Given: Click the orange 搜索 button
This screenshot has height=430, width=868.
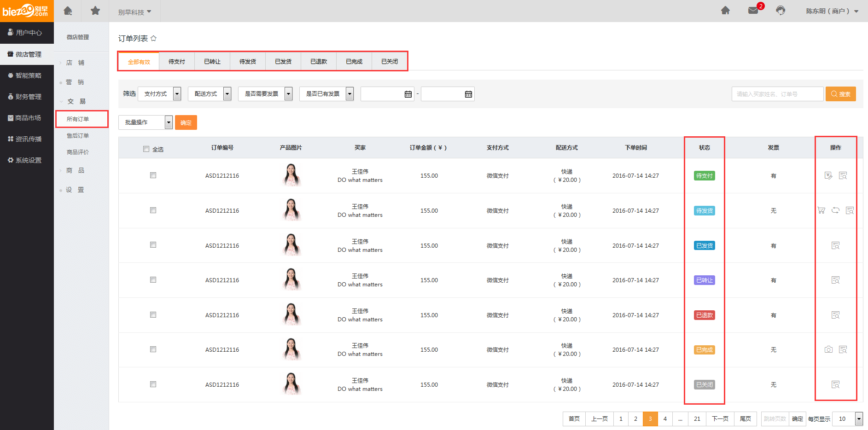Looking at the screenshot, I should click(841, 94).
